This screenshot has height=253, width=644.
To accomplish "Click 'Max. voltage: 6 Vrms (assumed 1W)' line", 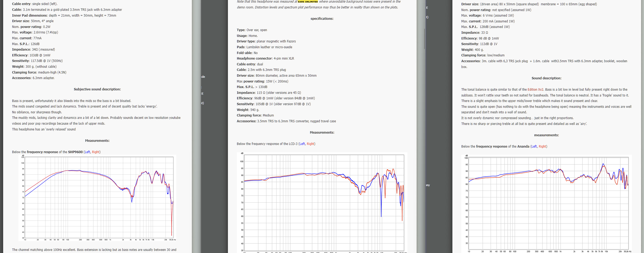I will point(487,16).
